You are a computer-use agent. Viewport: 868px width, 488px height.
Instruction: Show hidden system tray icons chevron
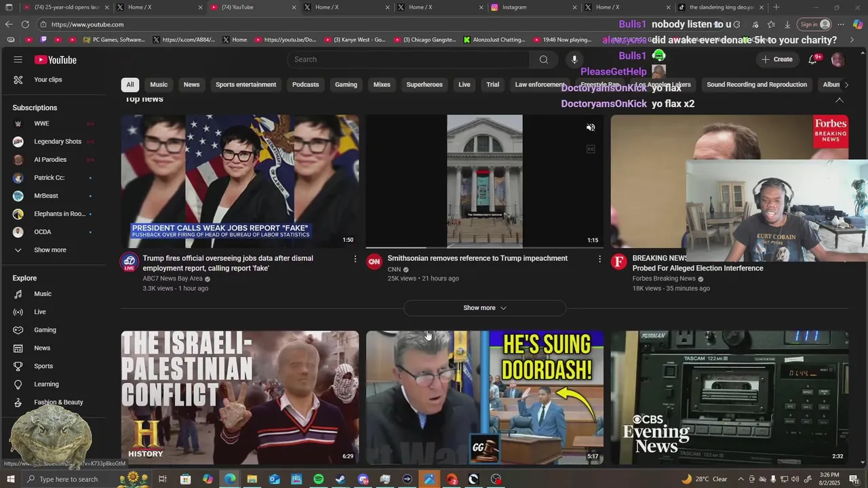click(x=741, y=479)
